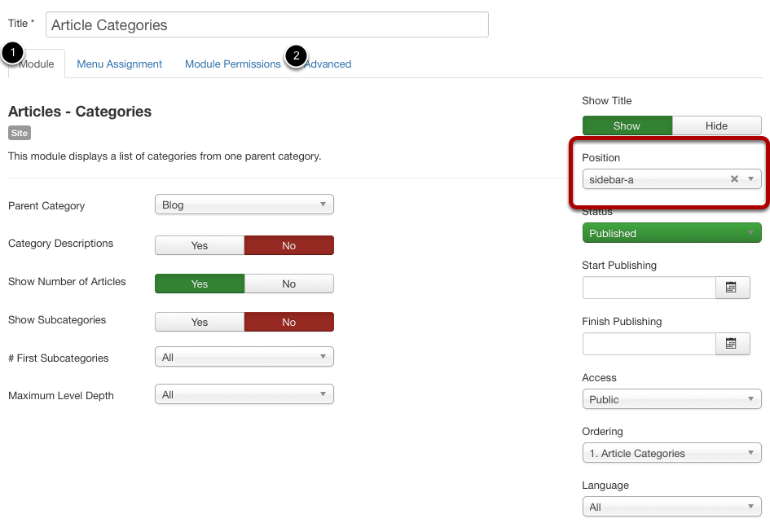The width and height of the screenshot is (770, 532).
Task: Click the Start Publishing date field
Action: click(649, 288)
